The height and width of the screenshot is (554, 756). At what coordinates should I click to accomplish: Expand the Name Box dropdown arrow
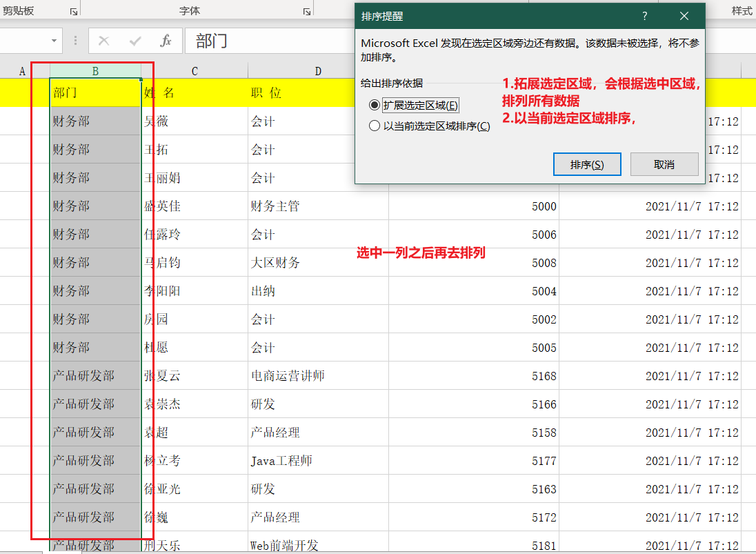pos(54,41)
